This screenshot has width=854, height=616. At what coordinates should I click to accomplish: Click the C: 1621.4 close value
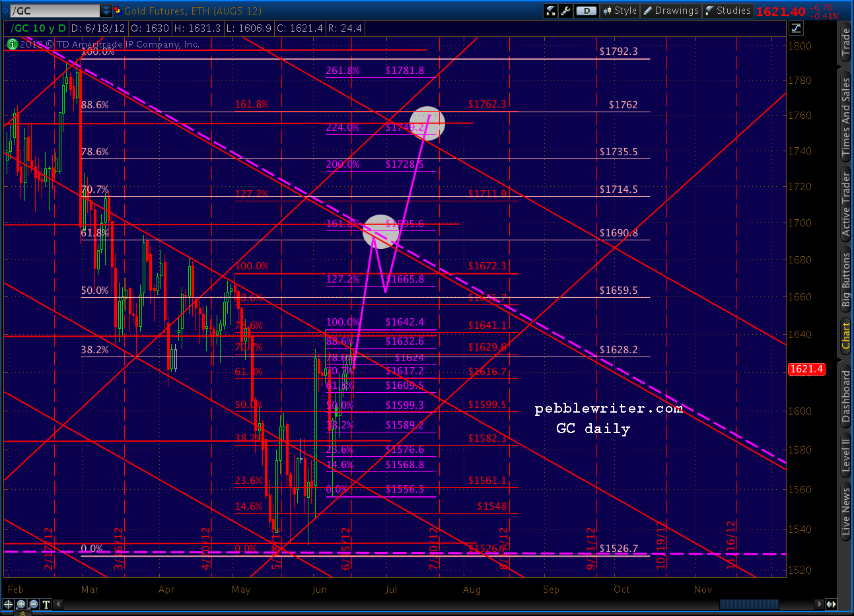tap(300, 28)
